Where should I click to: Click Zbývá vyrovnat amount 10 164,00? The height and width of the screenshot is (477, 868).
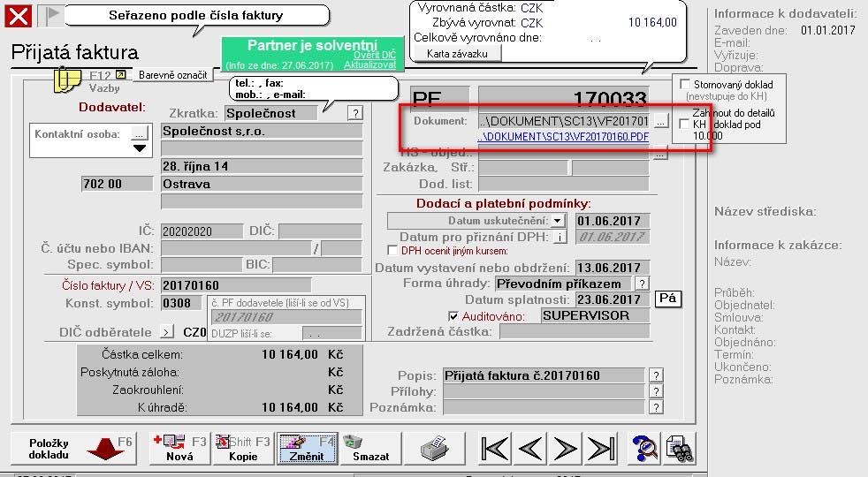click(652, 23)
